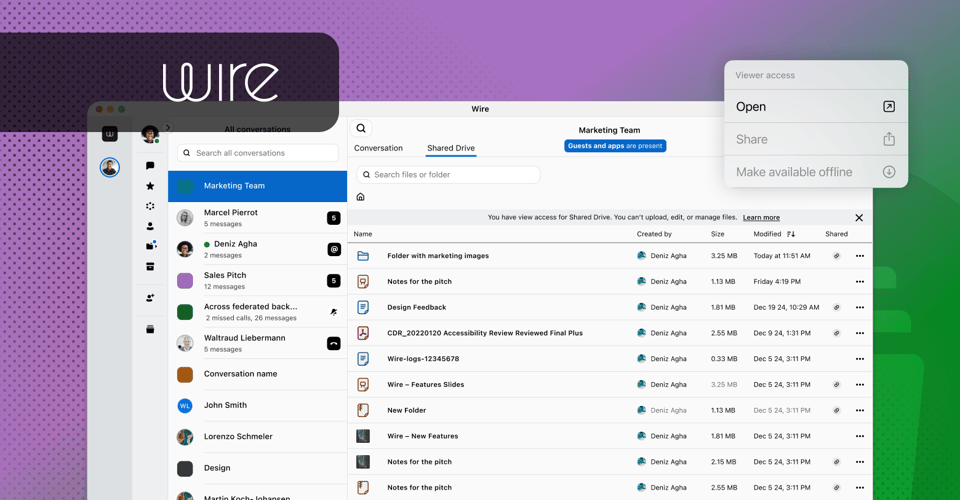Image resolution: width=960 pixels, height=500 pixels.
Task: Open more options for Design Feedback
Action: coord(860,307)
